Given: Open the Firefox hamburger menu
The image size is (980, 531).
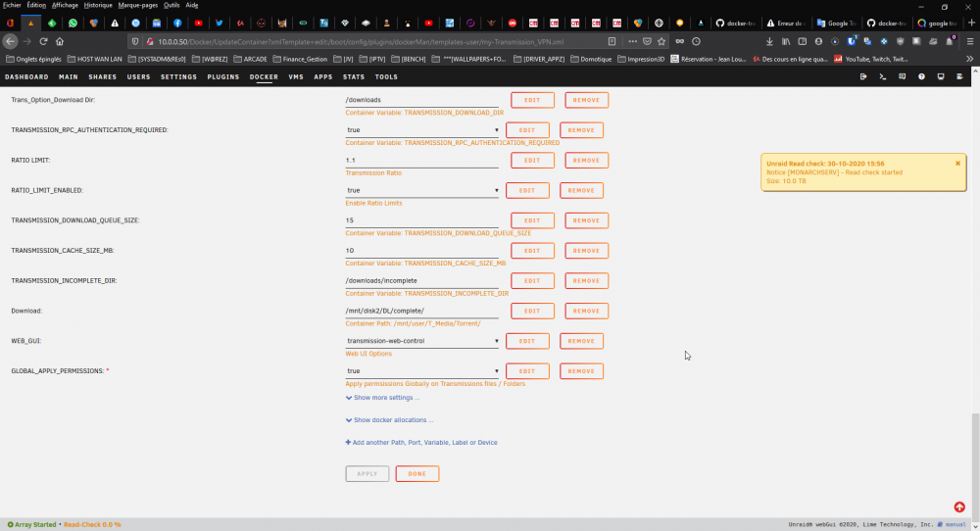Looking at the screenshot, I should 970,41.
